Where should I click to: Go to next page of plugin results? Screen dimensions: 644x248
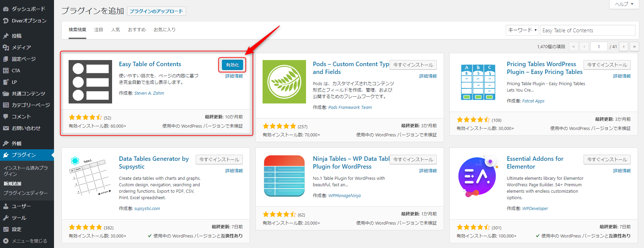click(624, 47)
